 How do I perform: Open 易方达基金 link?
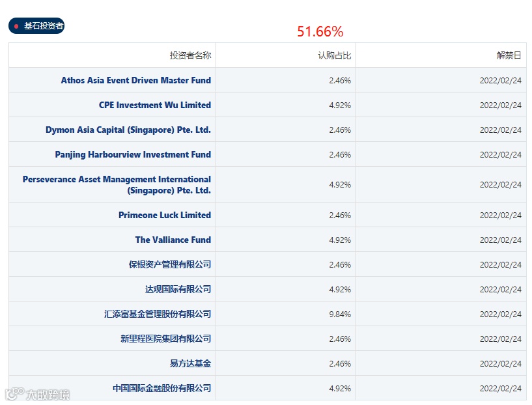coord(190,363)
